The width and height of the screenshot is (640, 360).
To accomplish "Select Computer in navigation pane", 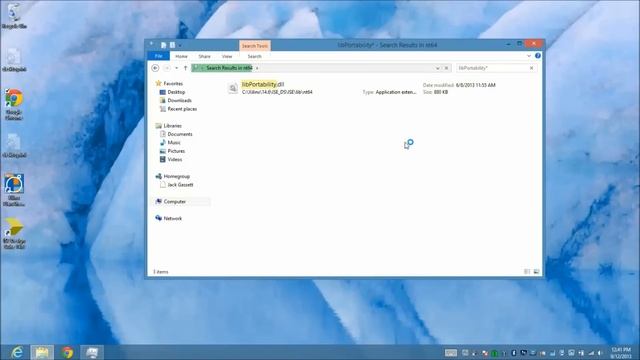I will click(x=174, y=202).
